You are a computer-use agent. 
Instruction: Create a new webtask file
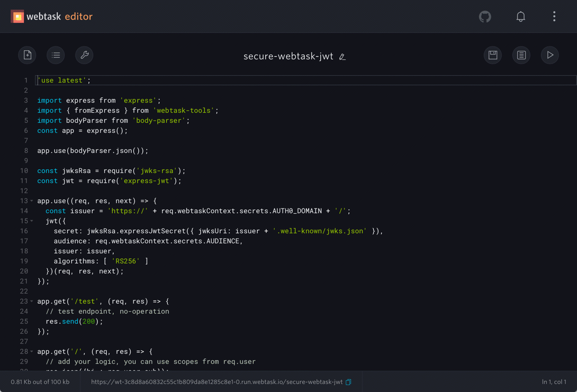click(27, 55)
